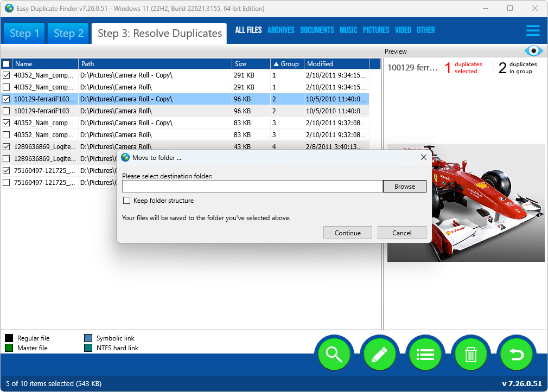Filter by VIDEO
Screen dimensions: 548x392
click(403, 30)
